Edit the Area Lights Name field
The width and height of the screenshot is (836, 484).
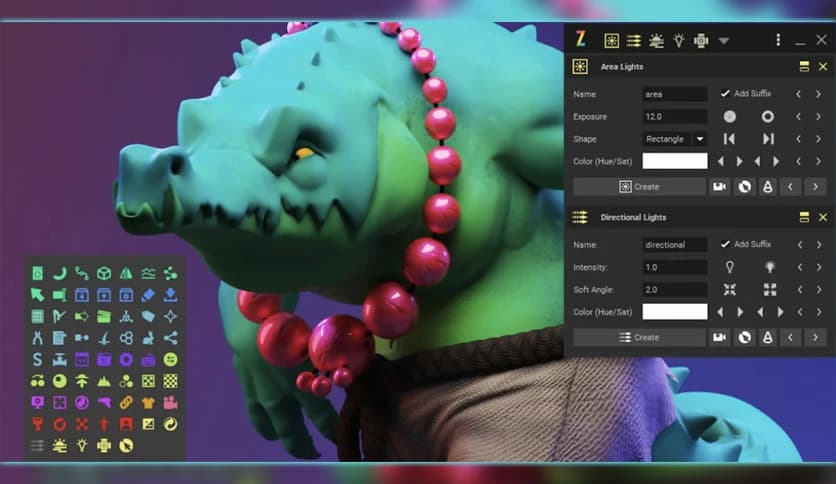675,94
